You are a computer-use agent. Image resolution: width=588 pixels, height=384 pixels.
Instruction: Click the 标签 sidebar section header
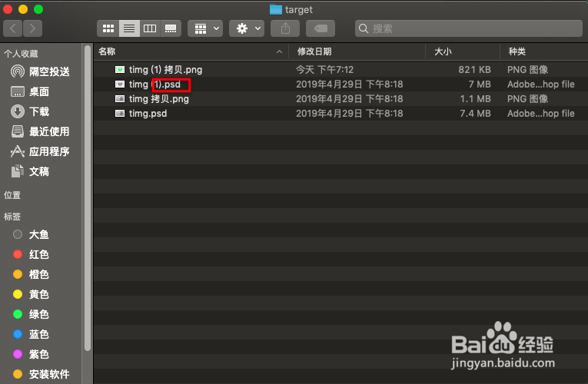tap(12, 217)
